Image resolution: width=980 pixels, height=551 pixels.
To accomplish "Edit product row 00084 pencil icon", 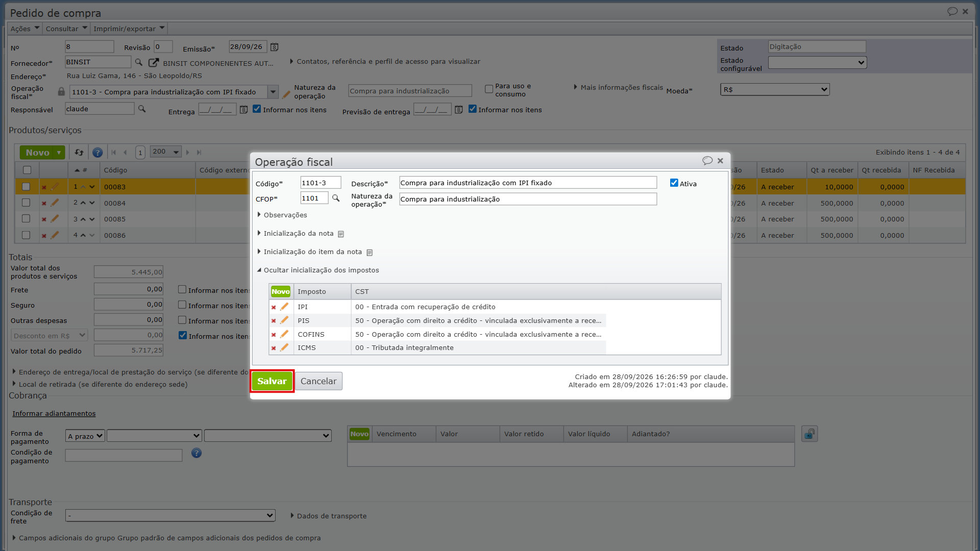I will click(x=55, y=203).
